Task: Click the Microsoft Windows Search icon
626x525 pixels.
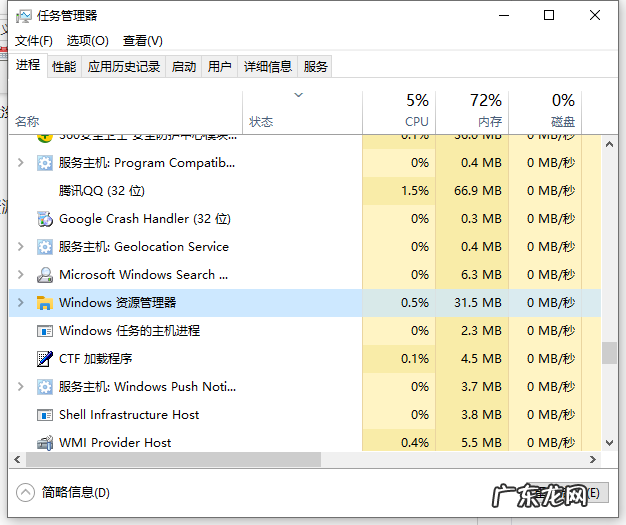Action: 45,275
